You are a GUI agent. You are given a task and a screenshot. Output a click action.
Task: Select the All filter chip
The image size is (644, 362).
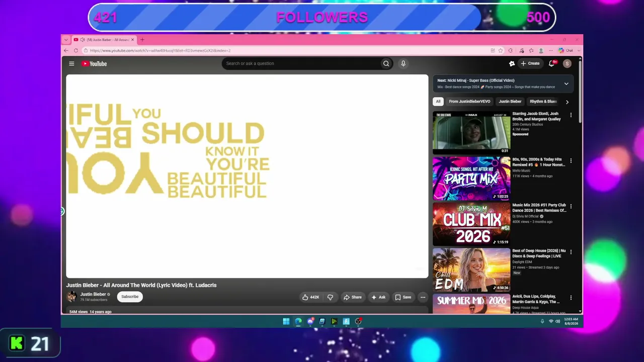tap(438, 102)
